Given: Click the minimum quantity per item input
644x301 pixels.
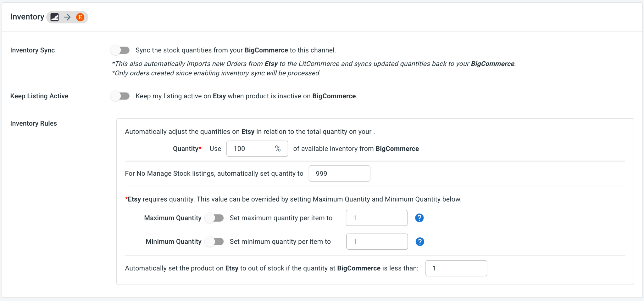Looking at the screenshot, I should (377, 242).
